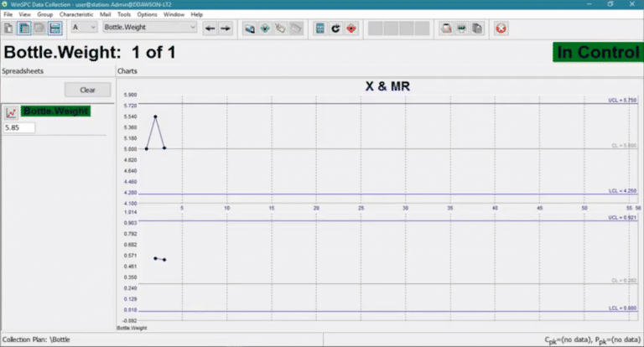Screen dimensions: 644x347
Task: Click the green Bottle.Weight spreadsheet label
Action: click(x=55, y=111)
